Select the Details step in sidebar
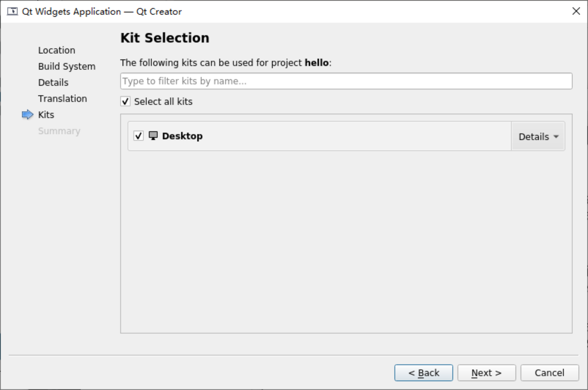The image size is (588, 390). [53, 83]
